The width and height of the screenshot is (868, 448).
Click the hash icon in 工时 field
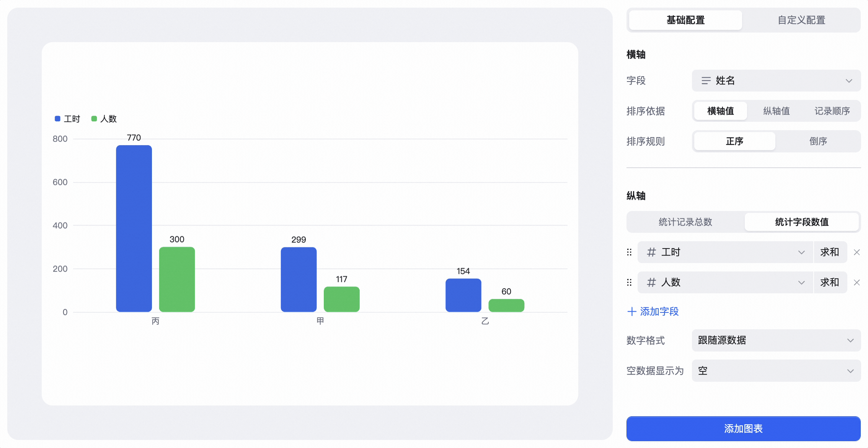[x=651, y=252]
